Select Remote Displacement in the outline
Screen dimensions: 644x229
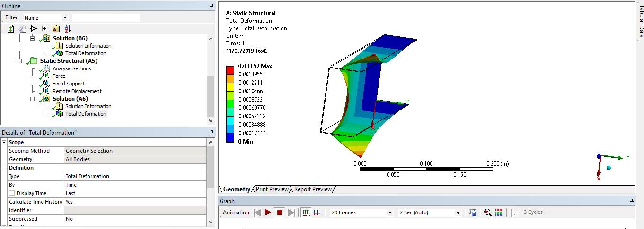coord(77,91)
